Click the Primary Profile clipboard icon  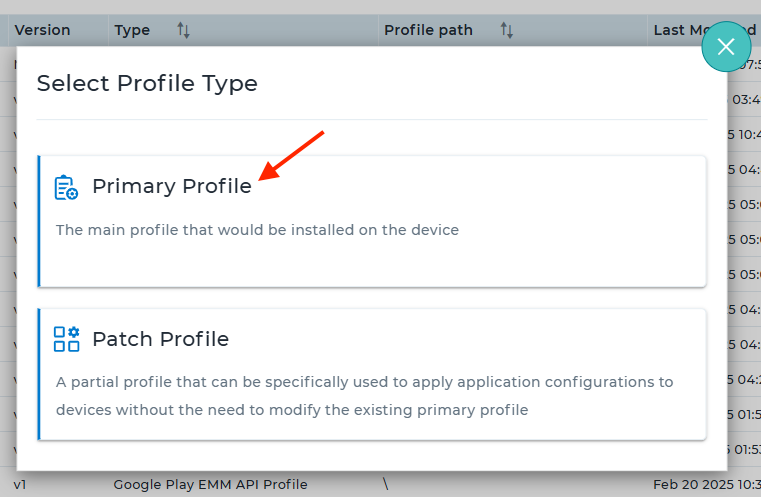click(x=66, y=187)
